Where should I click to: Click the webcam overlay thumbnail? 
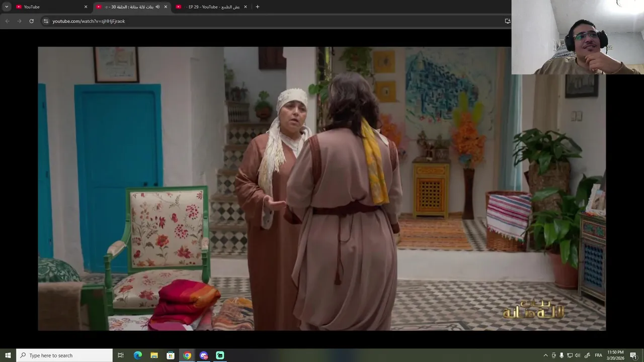578,37
